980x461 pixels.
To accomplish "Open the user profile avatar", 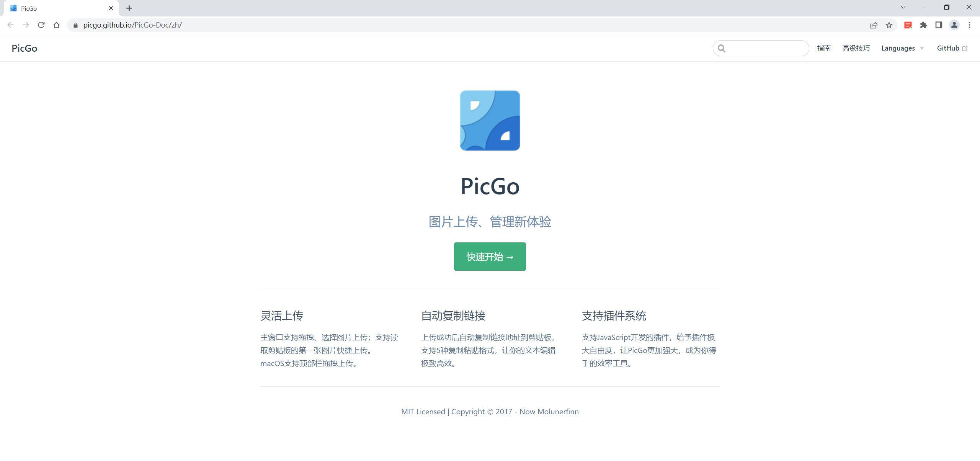I will 954,25.
